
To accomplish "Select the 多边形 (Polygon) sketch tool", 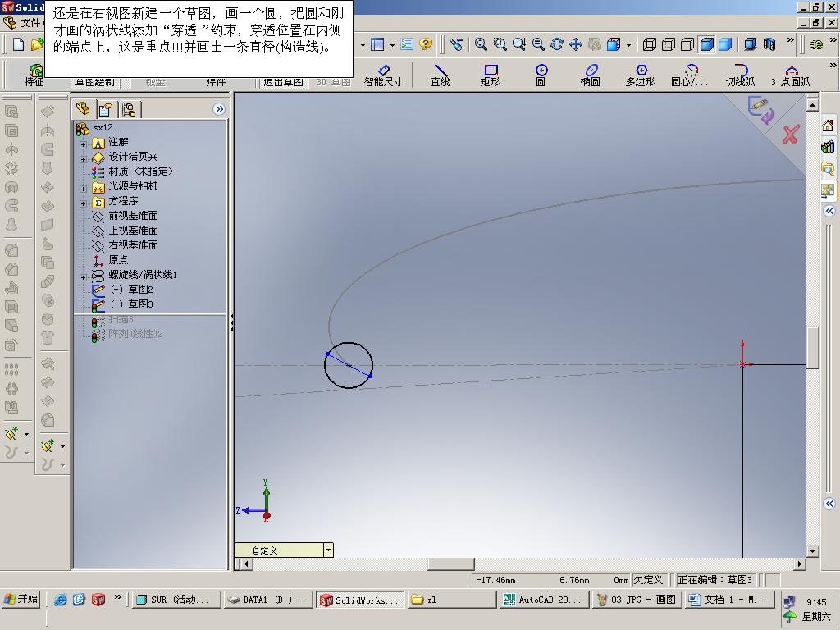I will click(x=640, y=75).
